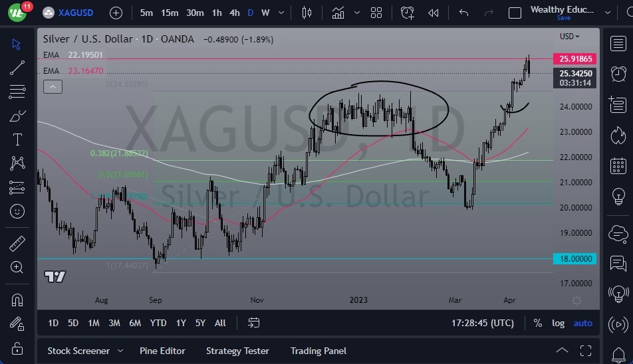Switch to the 5m timeframe
The height and width of the screenshot is (364, 633).
click(146, 13)
